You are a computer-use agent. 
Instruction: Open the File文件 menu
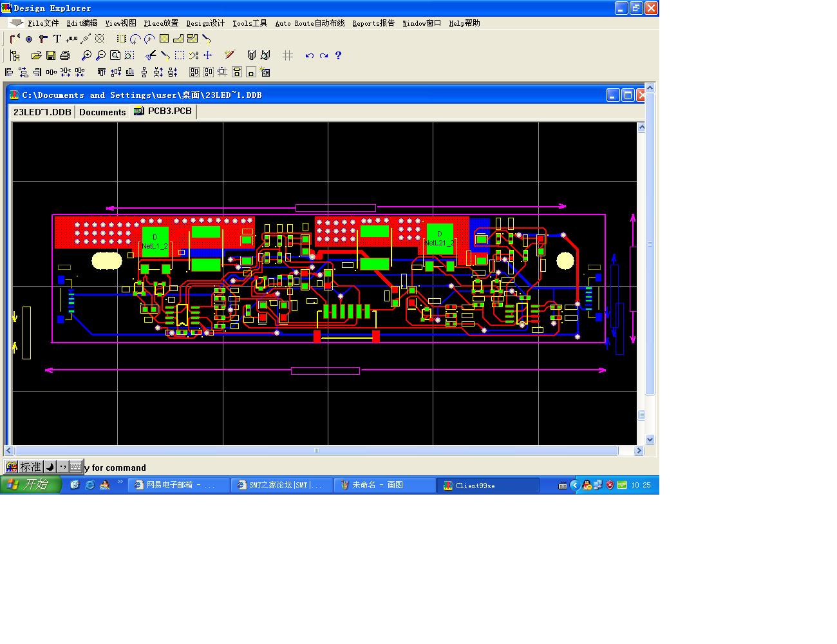tap(43, 23)
